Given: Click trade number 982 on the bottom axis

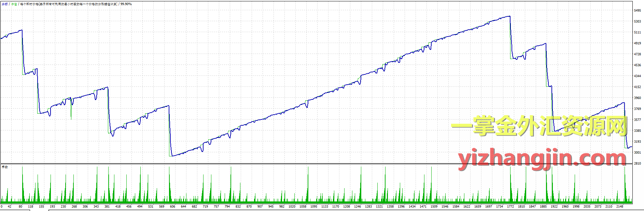Looking at the screenshot, I should 282,207.
